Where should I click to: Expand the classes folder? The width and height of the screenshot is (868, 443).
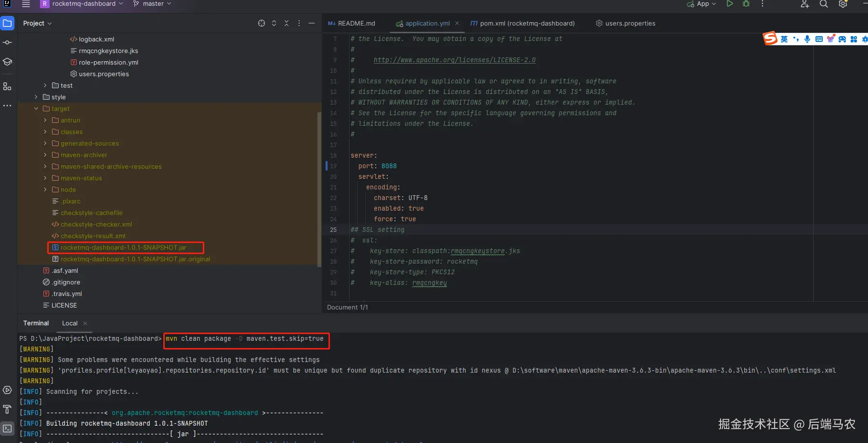45,132
